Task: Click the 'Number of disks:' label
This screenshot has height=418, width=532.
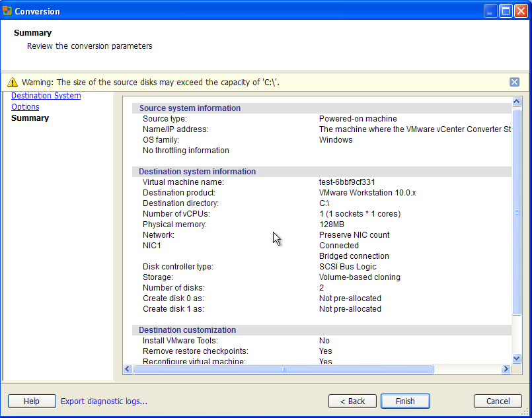Action: (x=174, y=288)
